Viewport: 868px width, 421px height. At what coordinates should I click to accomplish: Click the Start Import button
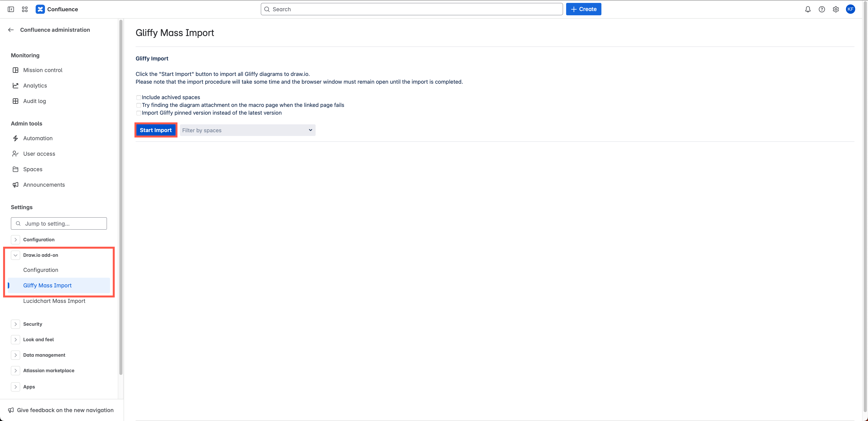coord(156,130)
